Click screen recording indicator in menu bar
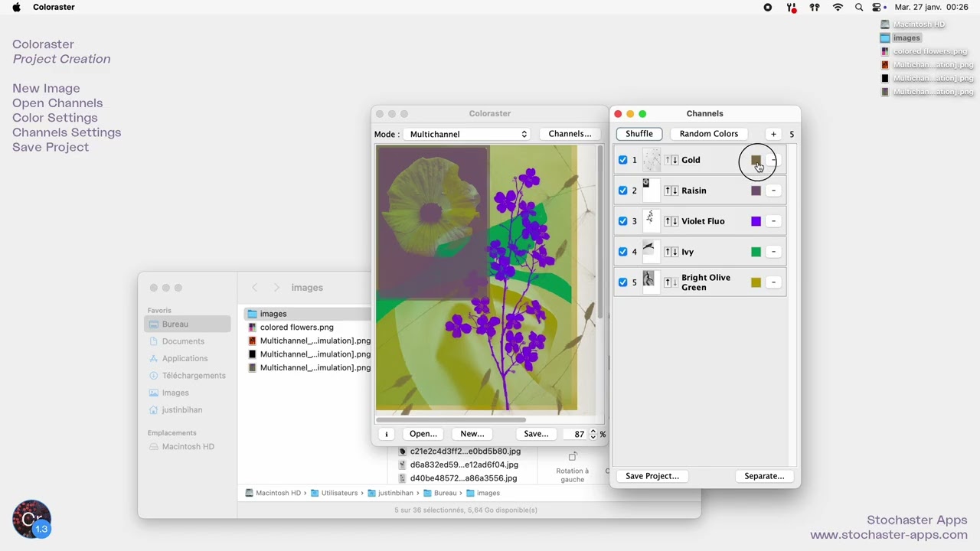Viewport: 980px width, 551px height. click(768, 7)
